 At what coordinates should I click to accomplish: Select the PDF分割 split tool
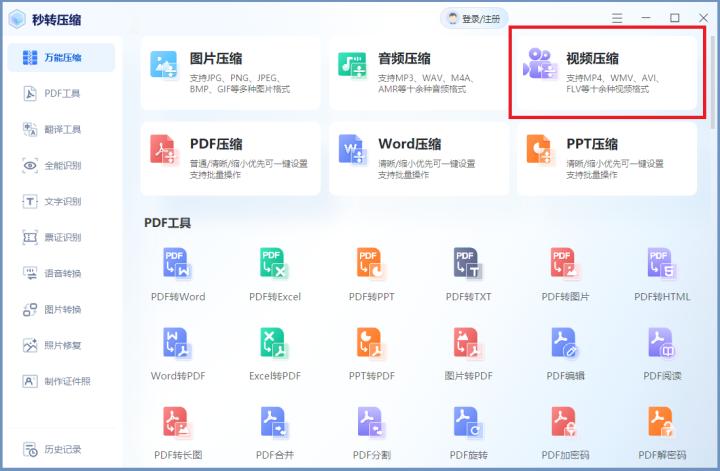(371, 433)
